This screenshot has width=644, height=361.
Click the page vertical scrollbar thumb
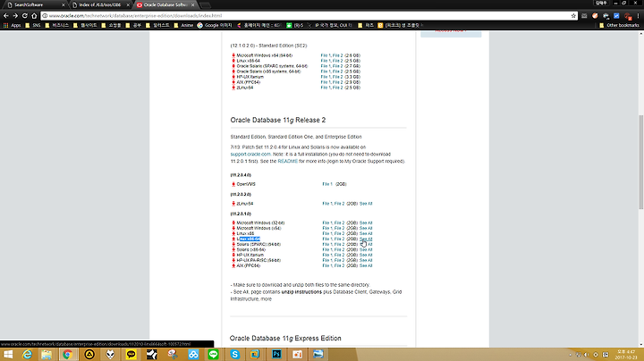coord(640,163)
